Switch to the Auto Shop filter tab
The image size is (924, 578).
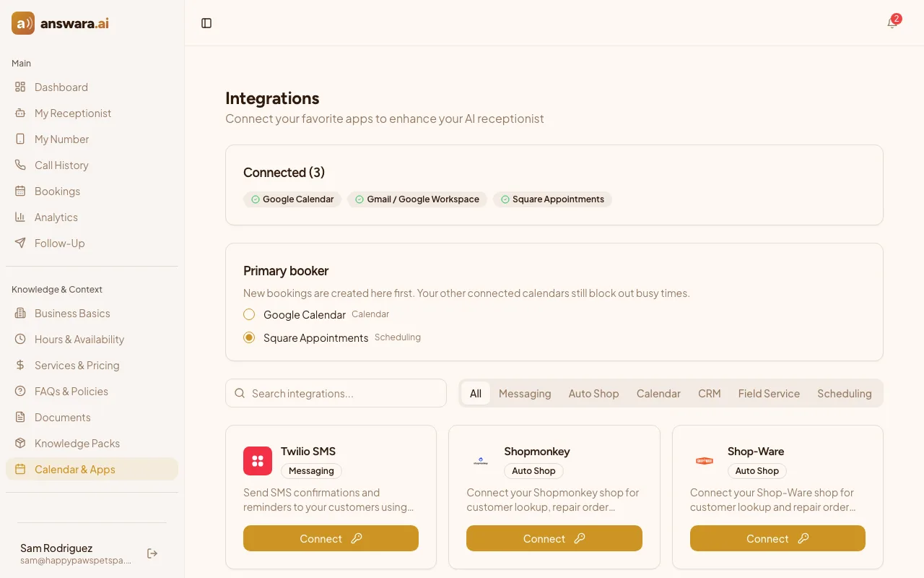pos(593,393)
